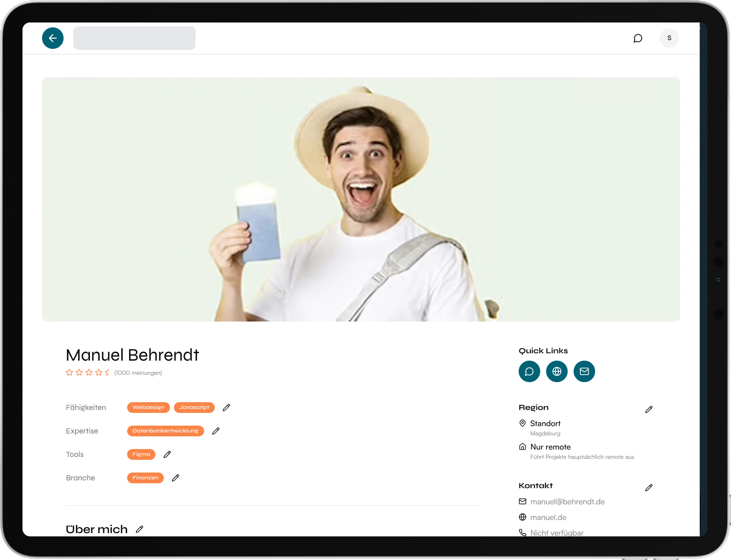The width and height of the screenshot is (731, 560).
Task: Click the Quick Links email button
Action: [x=584, y=371]
